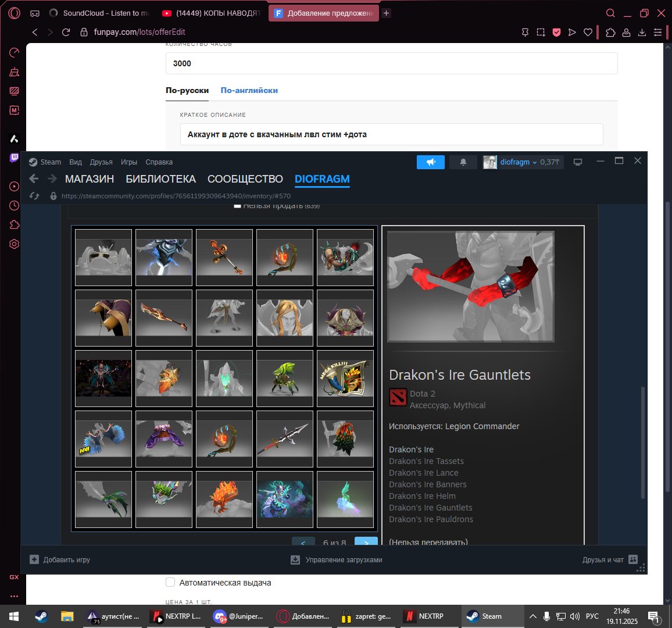
Task: Click the RUS language indicator in the taskbar
Action: tap(592, 616)
